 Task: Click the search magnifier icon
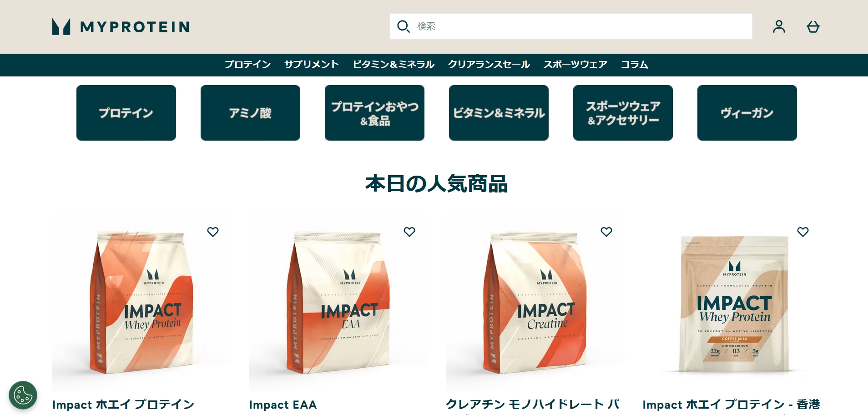coord(403,26)
